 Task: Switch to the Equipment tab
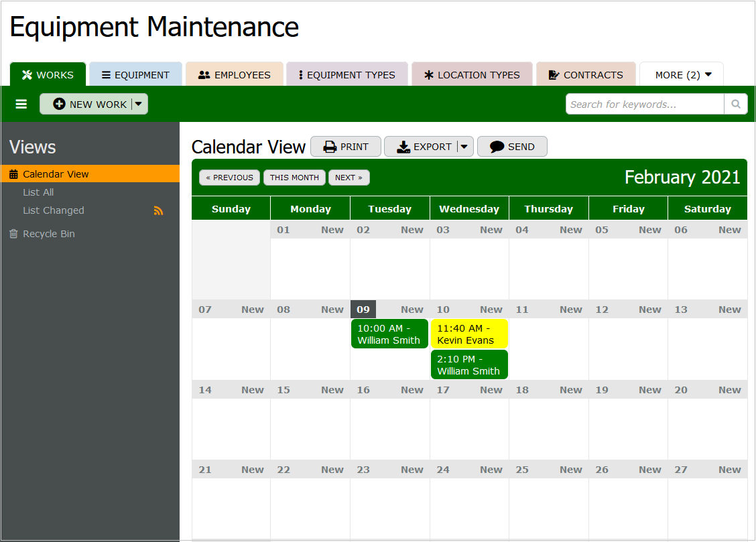tap(135, 74)
